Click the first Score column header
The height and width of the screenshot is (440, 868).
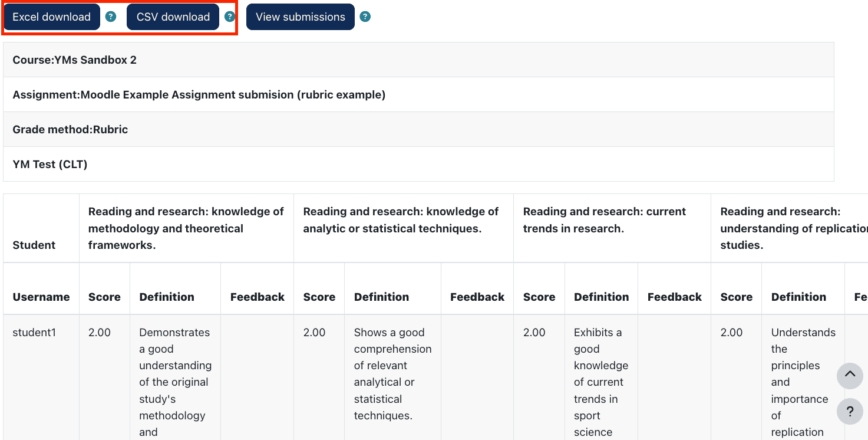[104, 297]
